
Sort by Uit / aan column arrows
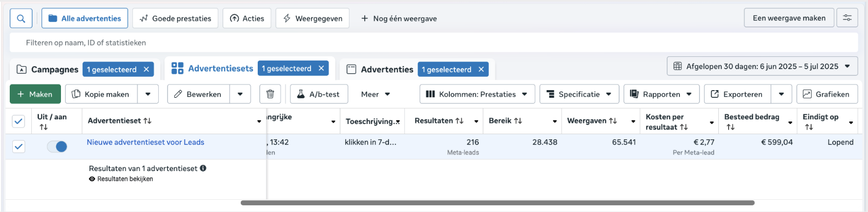[x=43, y=127]
